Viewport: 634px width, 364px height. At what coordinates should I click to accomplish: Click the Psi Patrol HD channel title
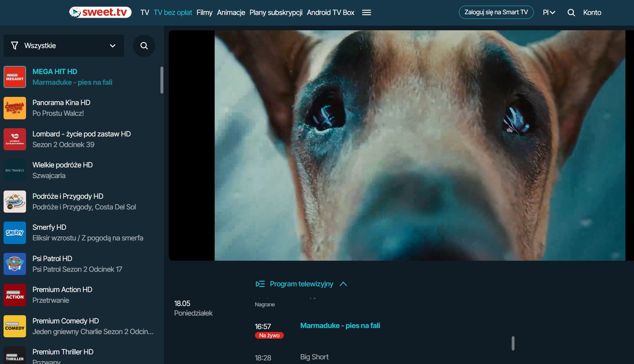point(52,259)
